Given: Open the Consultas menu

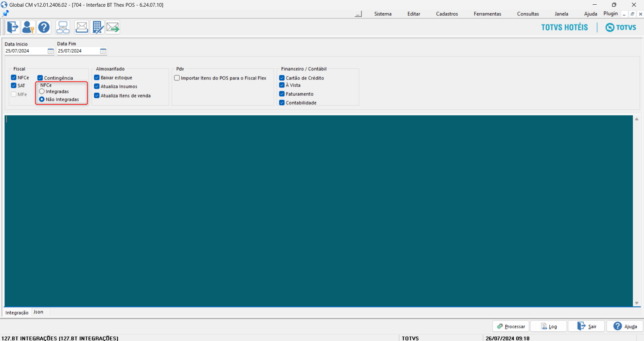Looking at the screenshot, I should (528, 14).
